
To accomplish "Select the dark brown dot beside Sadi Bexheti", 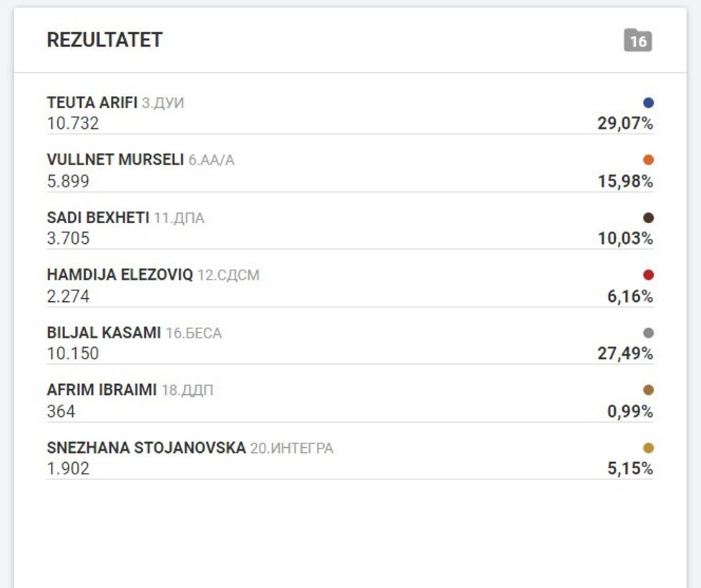I will point(648,218).
